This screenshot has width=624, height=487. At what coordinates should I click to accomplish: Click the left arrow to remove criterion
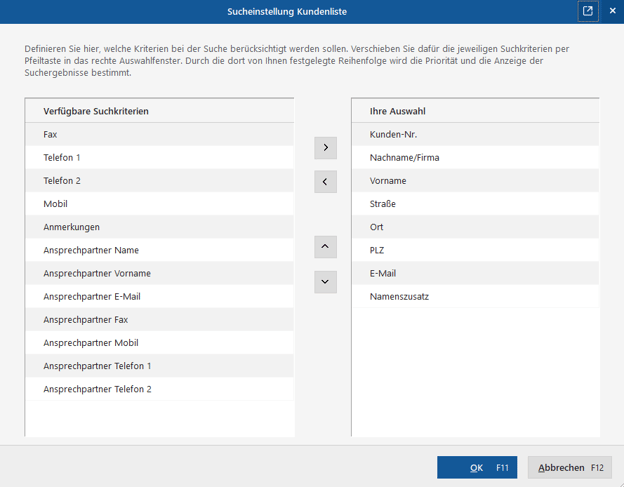tap(325, 182)
